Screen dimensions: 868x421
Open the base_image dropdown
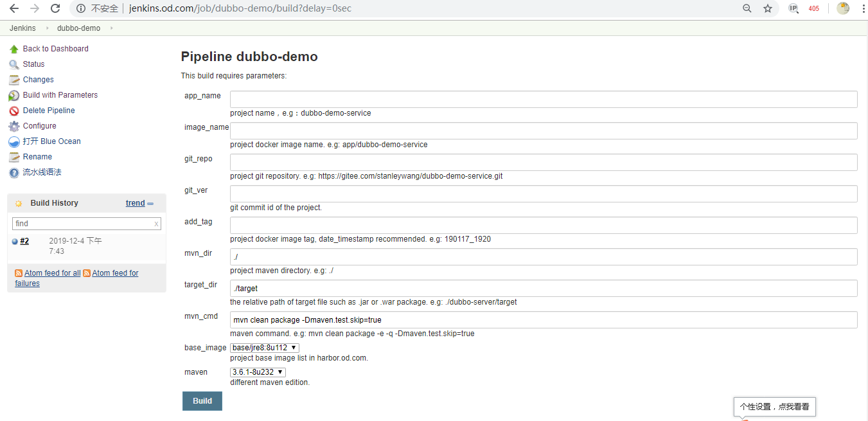(x=265, y=348)
